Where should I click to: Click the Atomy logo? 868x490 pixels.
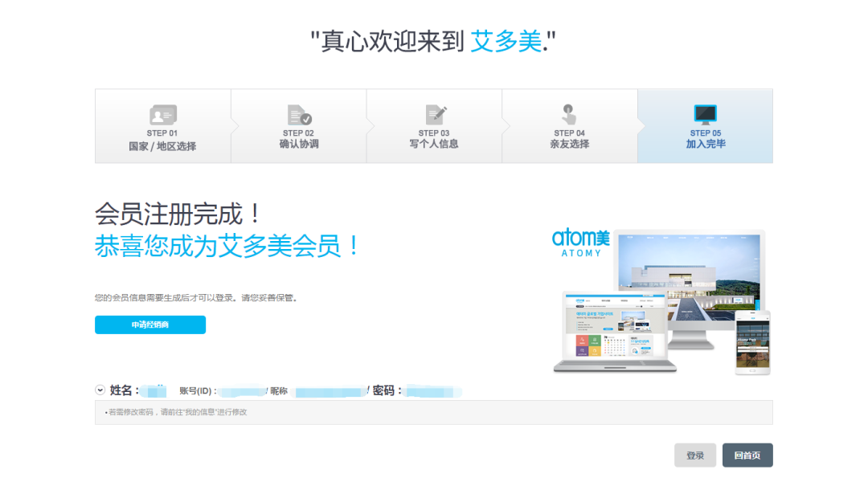[x=581, y=243]
